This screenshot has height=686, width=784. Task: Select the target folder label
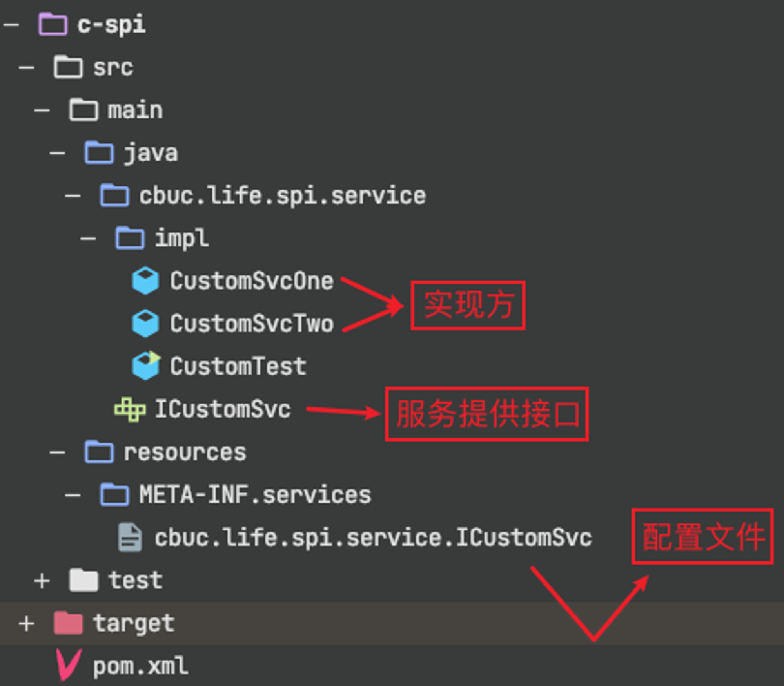pos(134,624)
